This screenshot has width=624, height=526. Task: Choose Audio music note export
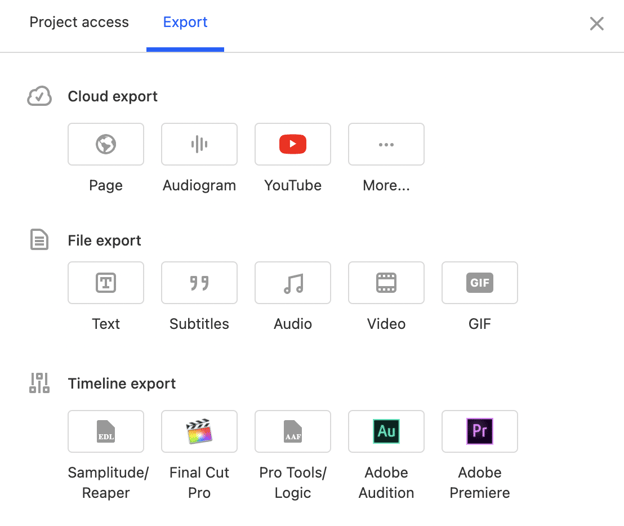(x=293, y=283)
